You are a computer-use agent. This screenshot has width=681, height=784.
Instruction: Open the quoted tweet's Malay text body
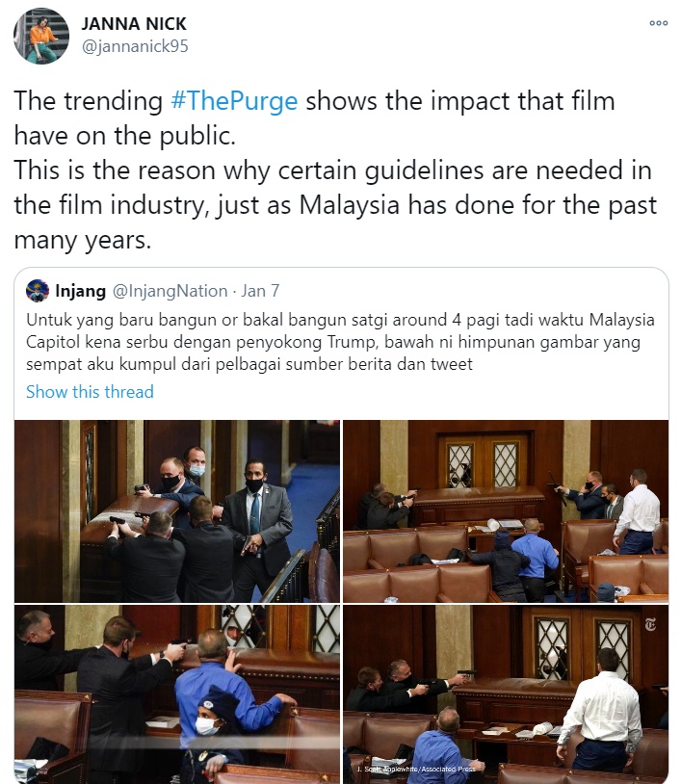pyautogui.click(x=340, y=342)
